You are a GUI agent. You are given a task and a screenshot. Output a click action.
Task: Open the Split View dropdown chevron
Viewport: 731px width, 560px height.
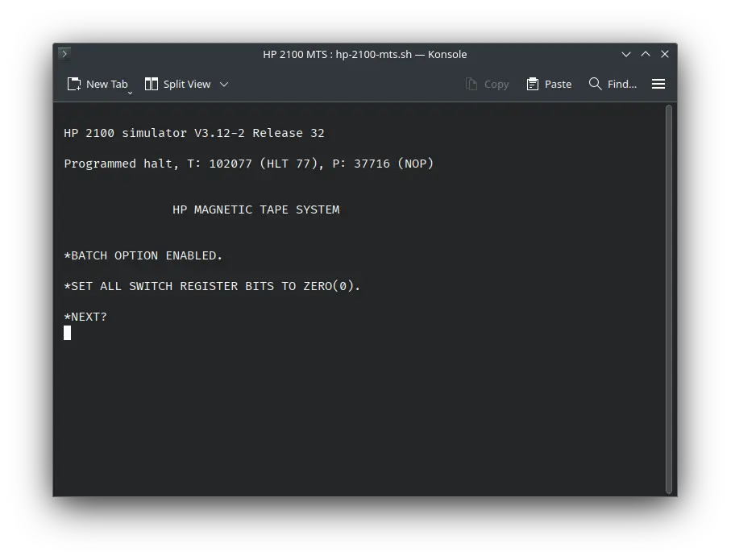pos(223,84)
